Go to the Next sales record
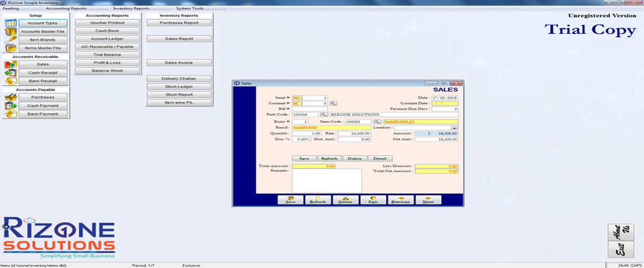 click(x=428, y=199)
